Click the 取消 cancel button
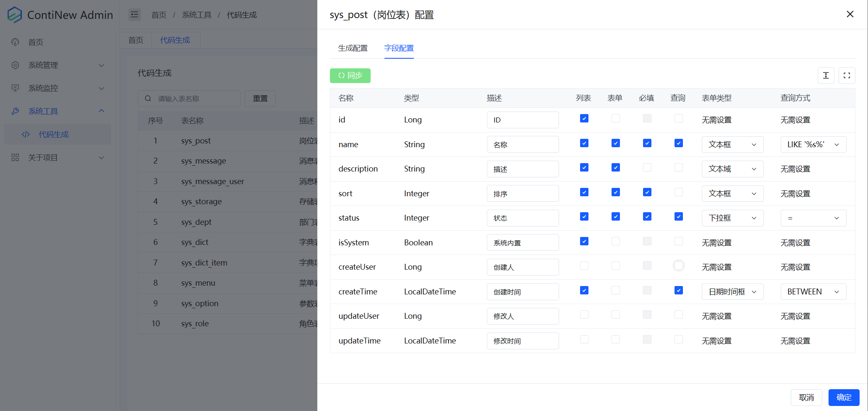Image resolution: width=868 pixels, height=411 pixels. [806, 398]
